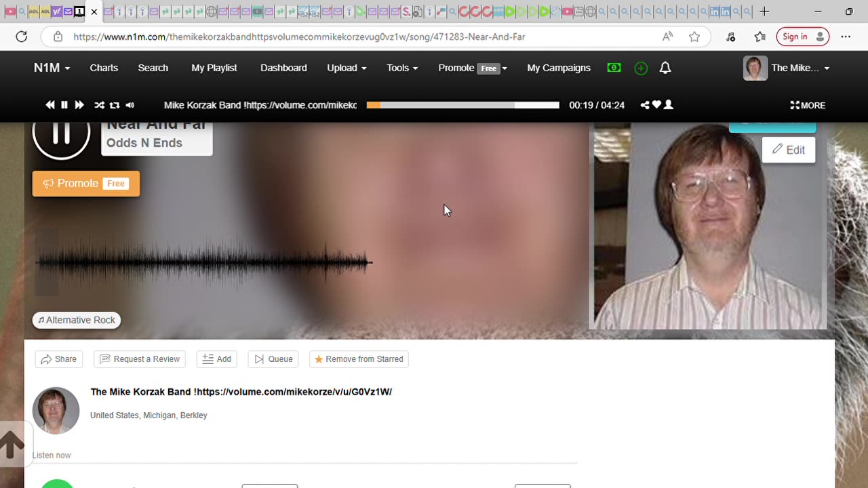
Task: Click the Share button below song
Action: tap(59, 359)
